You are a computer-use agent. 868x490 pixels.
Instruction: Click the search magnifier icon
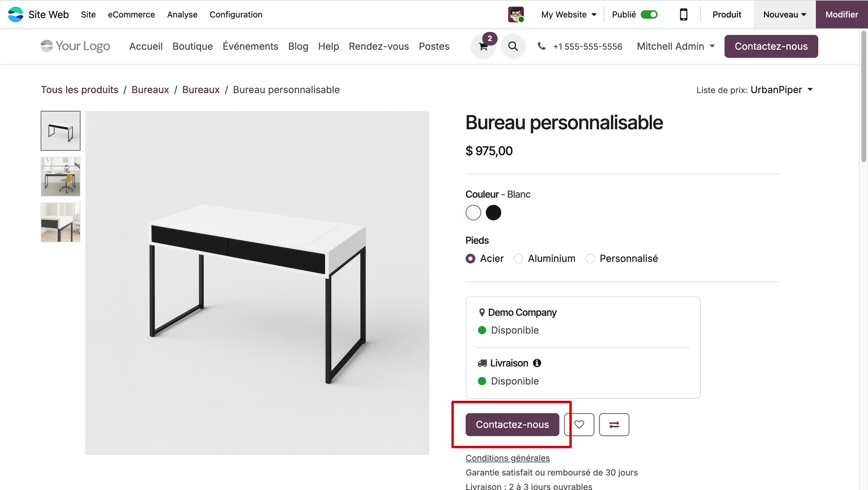pyautogui.click(x=513, y=46)
